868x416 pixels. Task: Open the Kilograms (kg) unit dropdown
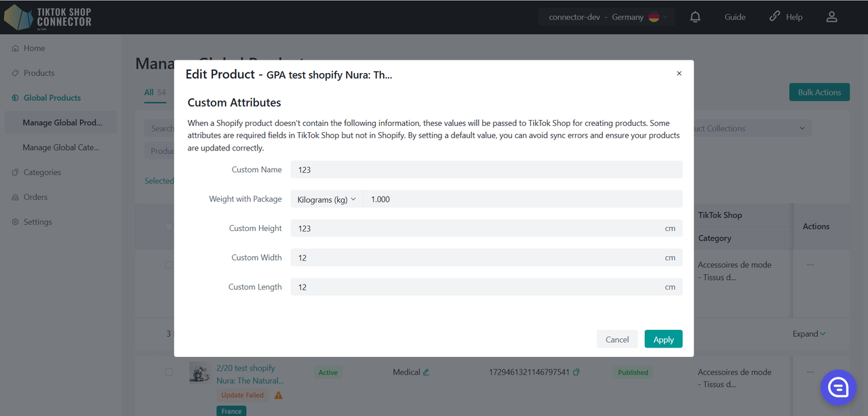tap(326, 199)
